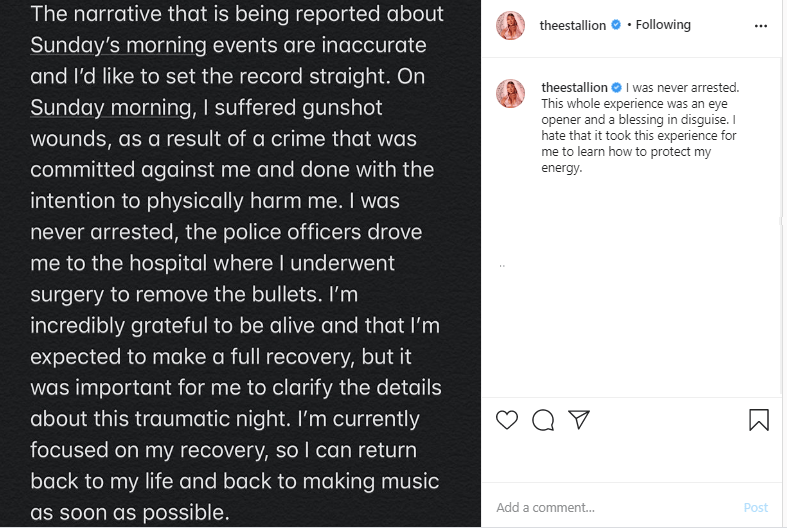Click the statement image of the post

pos(240,264)
